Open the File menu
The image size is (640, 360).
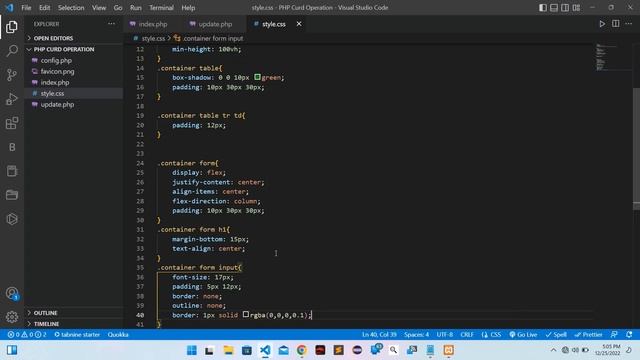tap(26, 8)
